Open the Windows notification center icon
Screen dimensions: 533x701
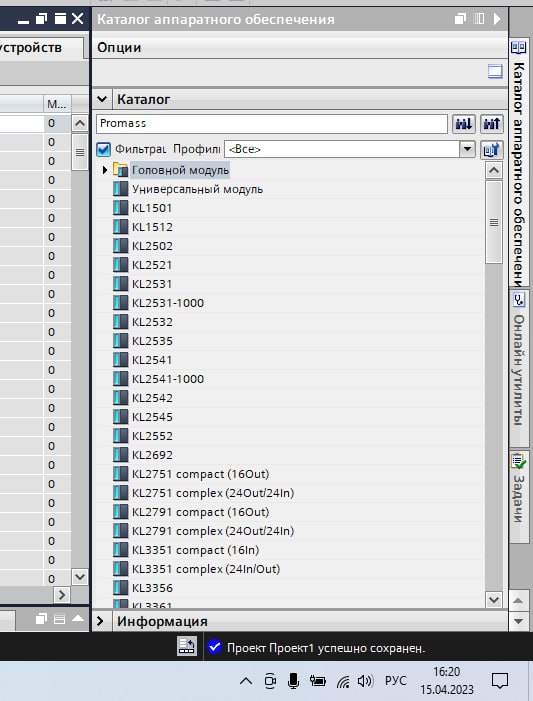pos(499,681)
